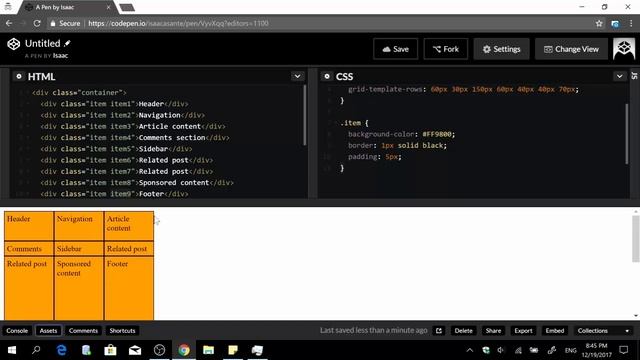Open Action Center notifications
Image resolution: width=640 pixels, height=360 pixels.
point(624,350)
